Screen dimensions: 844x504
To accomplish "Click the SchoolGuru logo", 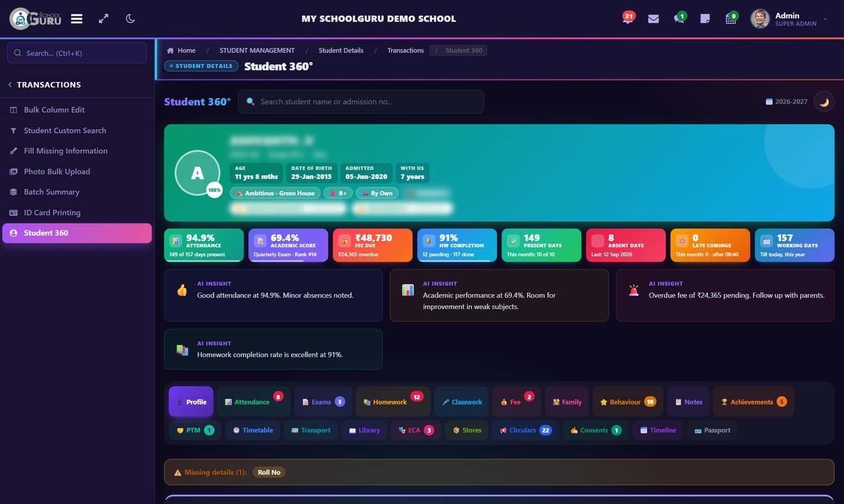I will [x=36, y=19].
